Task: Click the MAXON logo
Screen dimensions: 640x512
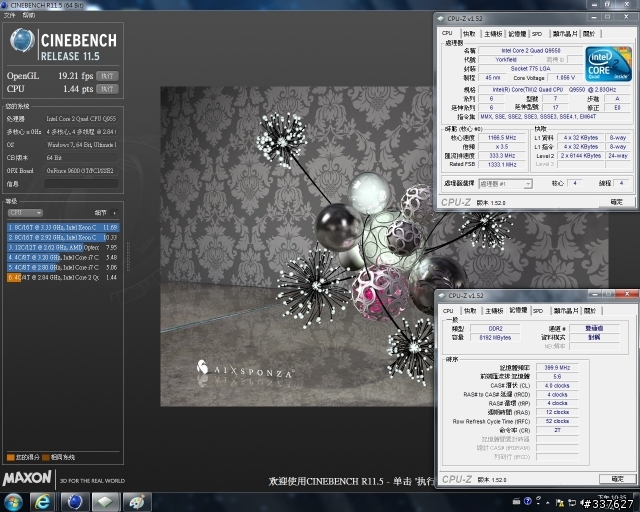Action: click(27, 478)
